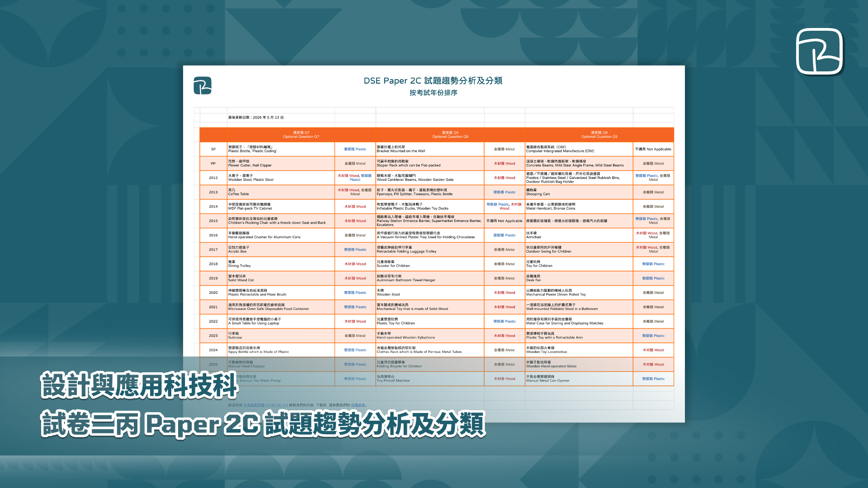Click the Suitcase cell
This screenshot has width=868, height=488.
click(x=281, y=336)
